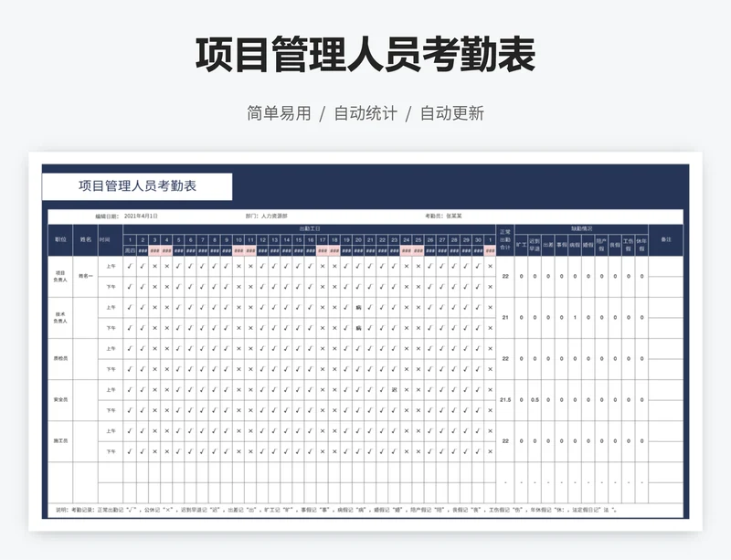The image size is (731, 560).
Task: Select day 20 header cell
Action: pos(358,239)
